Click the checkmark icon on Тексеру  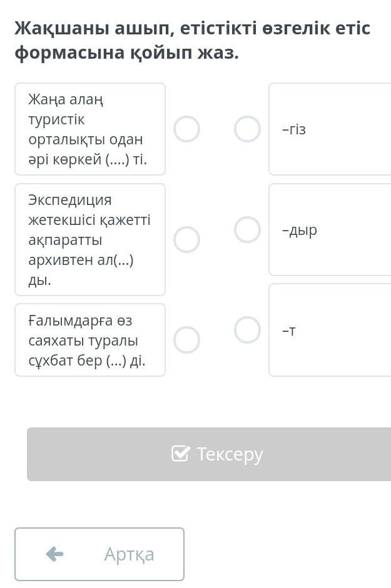click(180, 454)
